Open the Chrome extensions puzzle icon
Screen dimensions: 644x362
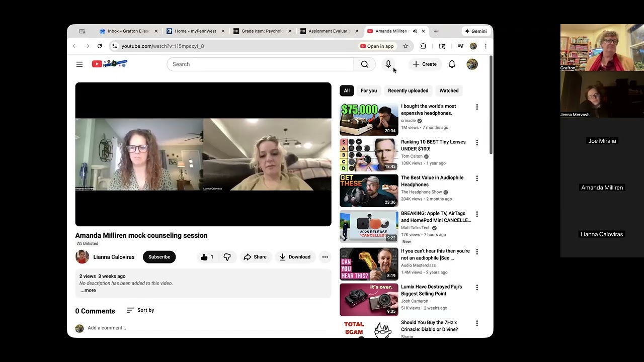pos(423,46)
